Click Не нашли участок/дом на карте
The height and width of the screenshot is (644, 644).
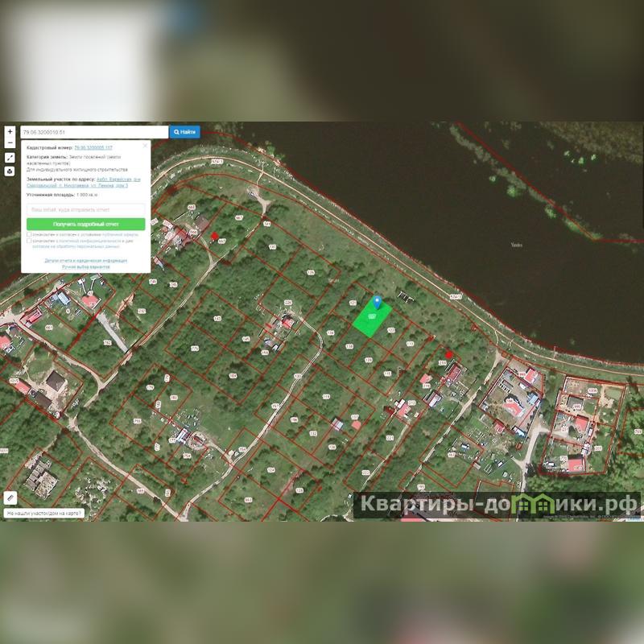point(45,513)
